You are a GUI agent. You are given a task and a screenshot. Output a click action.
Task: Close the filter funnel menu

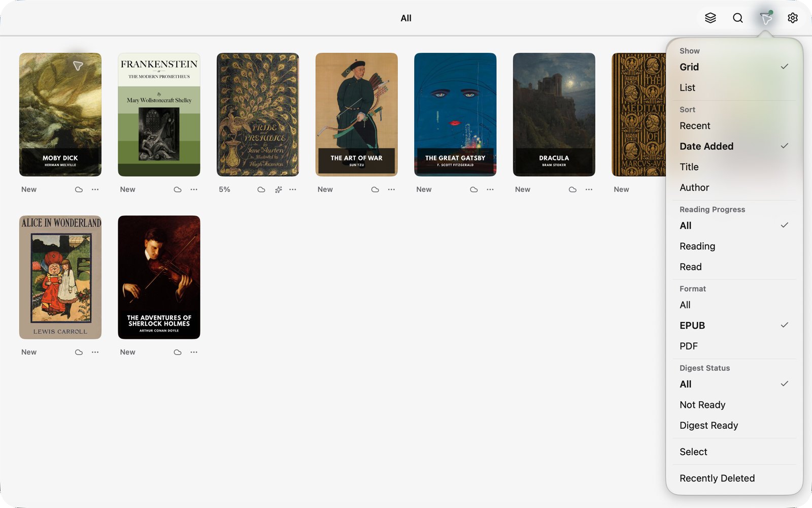[766, 18]
